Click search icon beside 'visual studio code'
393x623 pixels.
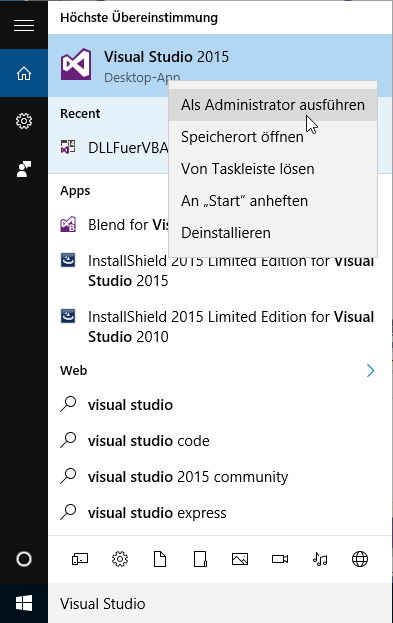coord(68,440)
